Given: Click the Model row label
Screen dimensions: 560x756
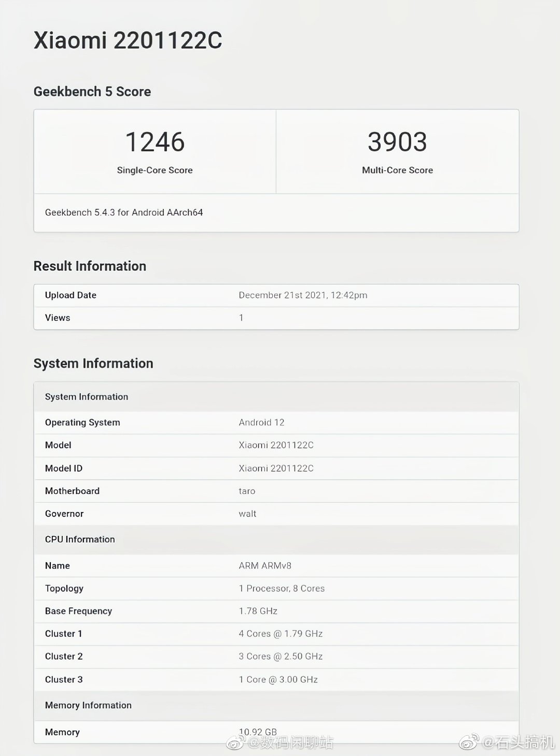Looking at the screenshot, I should coord(58,445).
